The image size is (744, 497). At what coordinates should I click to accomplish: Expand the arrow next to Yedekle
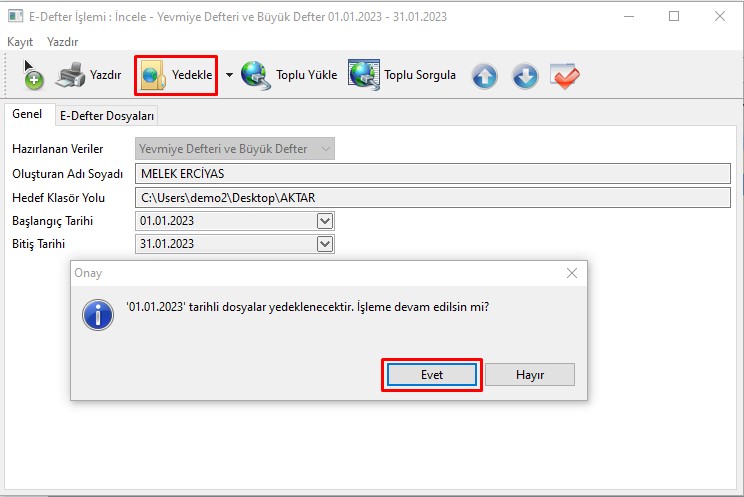point(228,76)
